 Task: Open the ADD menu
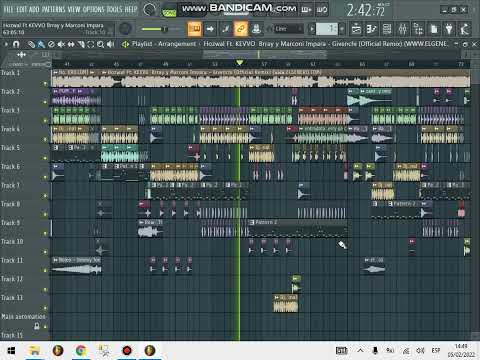[x=34, y=9]
